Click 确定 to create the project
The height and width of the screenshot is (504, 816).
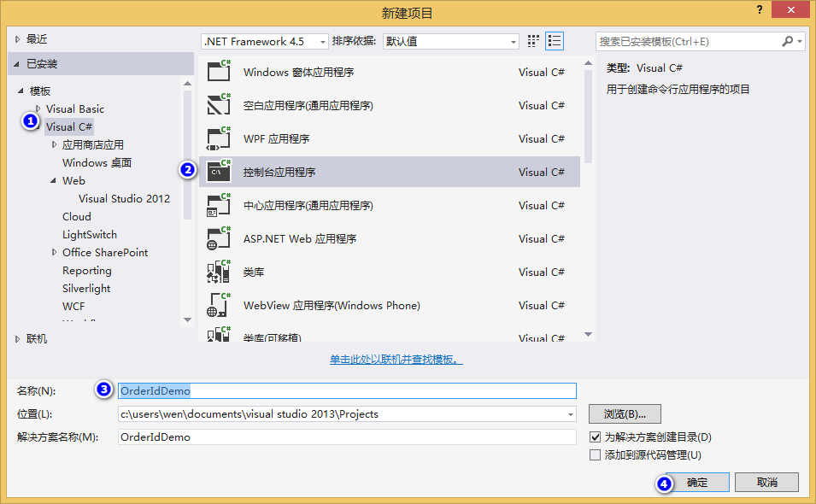pyautogui.click(x=697, y=482)
